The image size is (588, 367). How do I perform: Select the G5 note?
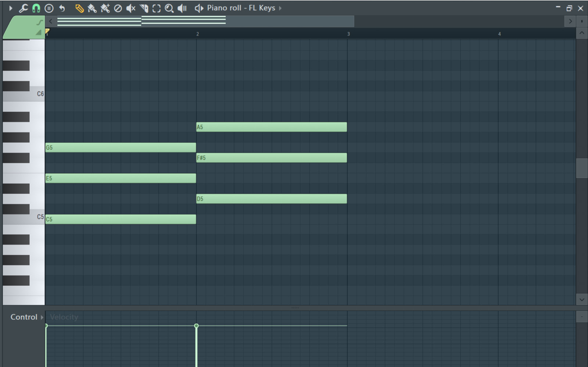121,147
